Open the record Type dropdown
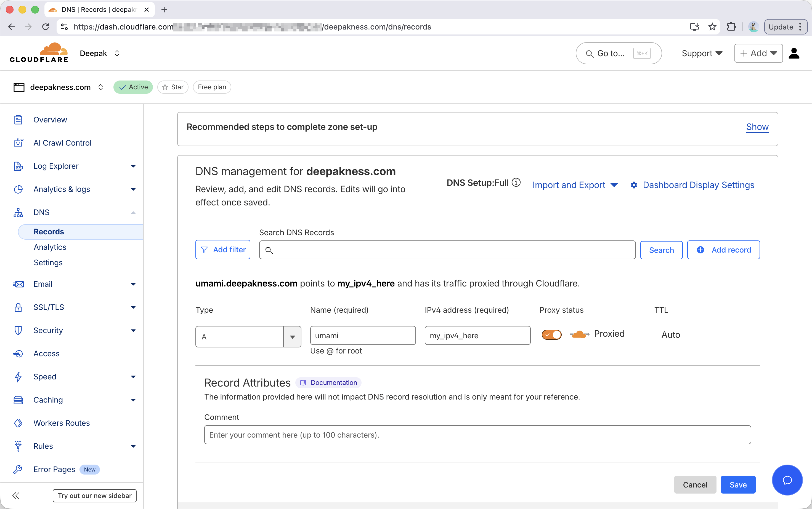This screenshot has height=509, width=812. coord(291,336)
